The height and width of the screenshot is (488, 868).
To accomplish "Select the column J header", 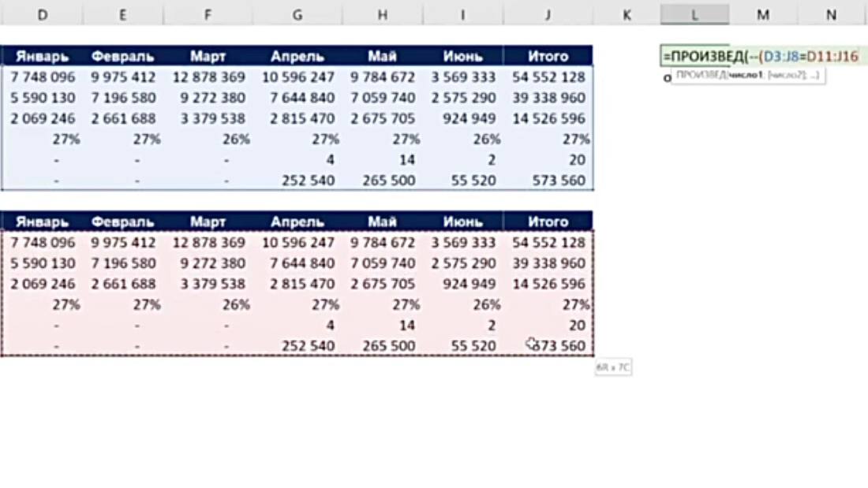I will pyautogui.click(x=548, y=15).
